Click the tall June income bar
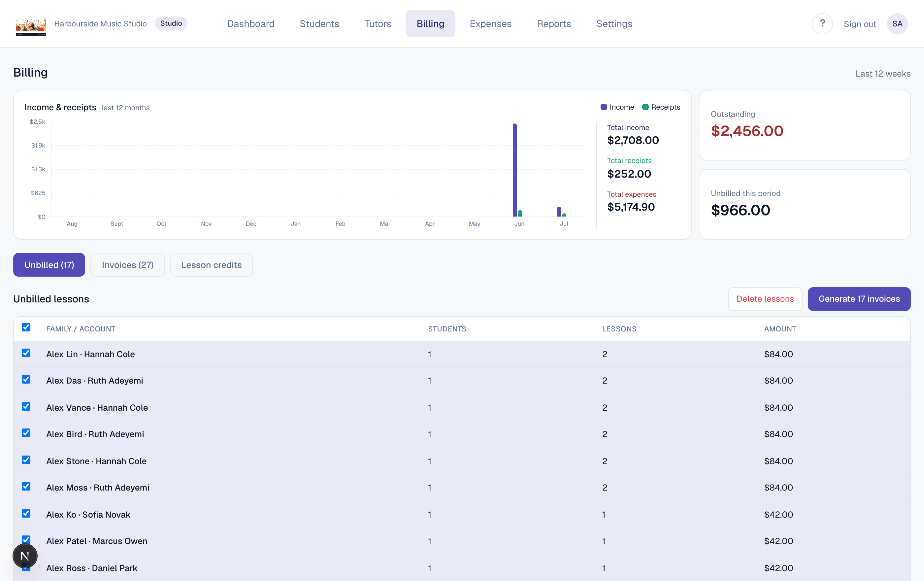The width and height of the screenshot is (924, 581). (x=514, y=170)
